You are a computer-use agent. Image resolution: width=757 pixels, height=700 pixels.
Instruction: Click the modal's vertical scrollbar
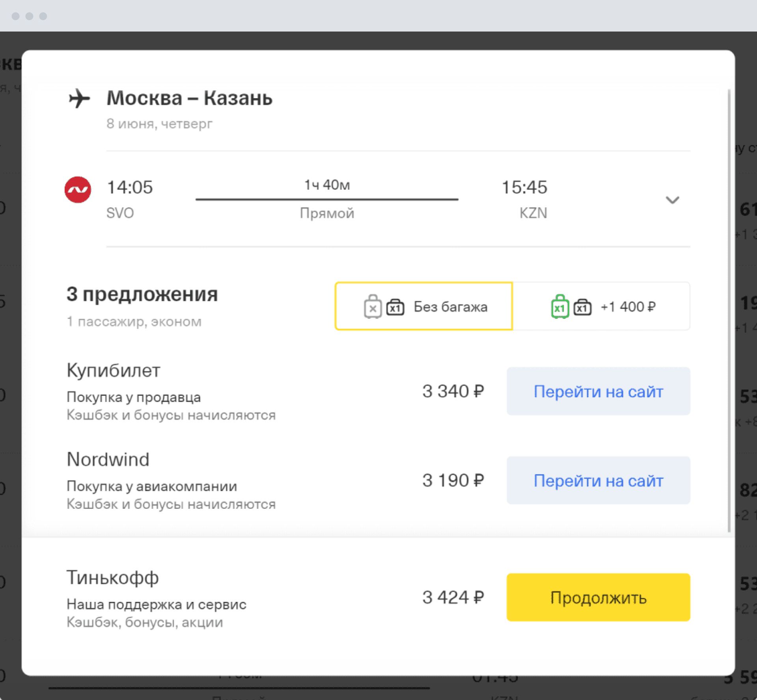click(729, 311)
